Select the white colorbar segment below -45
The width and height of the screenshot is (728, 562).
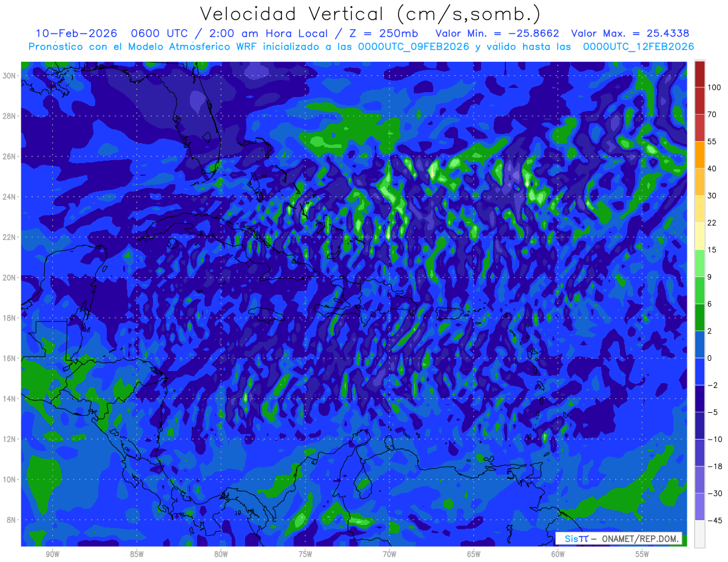(x=699, y=534)
